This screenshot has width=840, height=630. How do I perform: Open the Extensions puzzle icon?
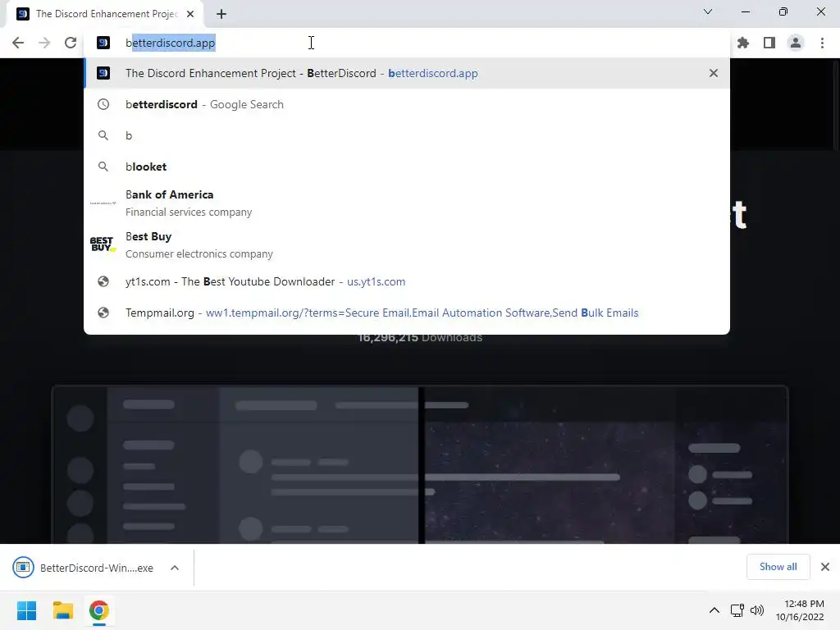point(743,43)
